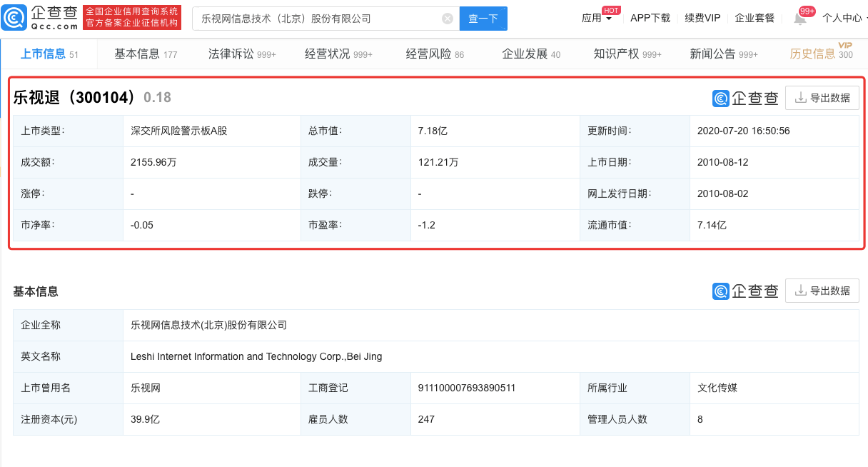
Task: Export data for the 基本信息 section
Action: click(x=822, y=291)
